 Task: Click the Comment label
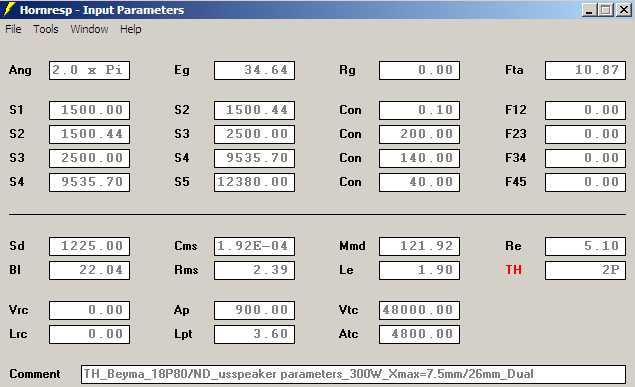tap(35, 374)
